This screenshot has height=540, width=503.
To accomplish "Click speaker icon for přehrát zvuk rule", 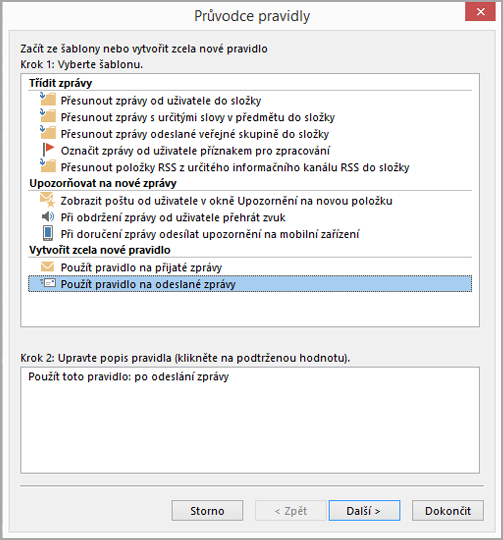I will coord(48,217).
